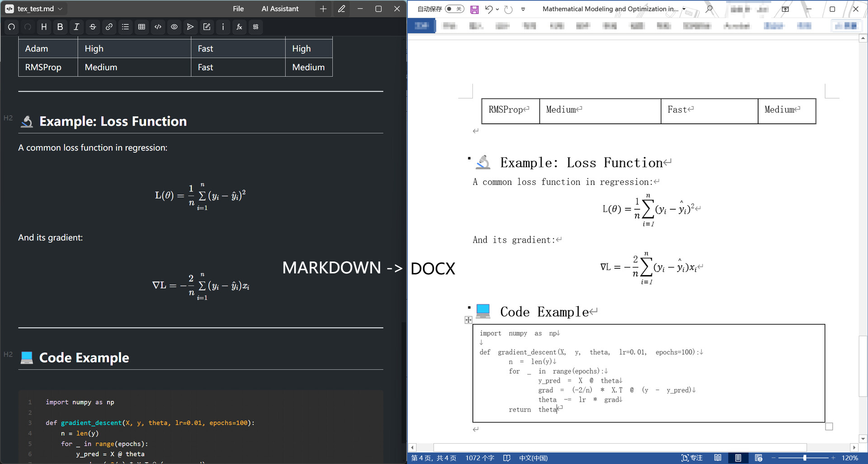
Task: Click the 120% zoom level in Word
Action: 849,458
